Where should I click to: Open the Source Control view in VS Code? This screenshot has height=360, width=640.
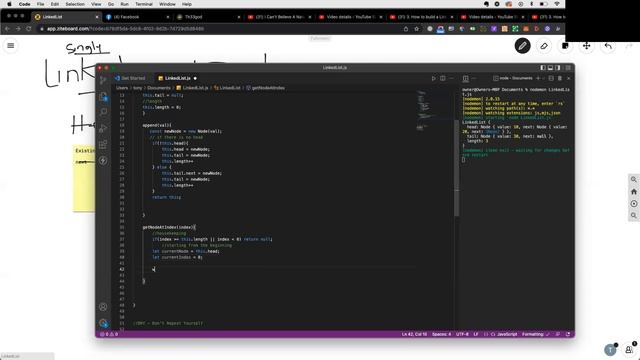(103, 80)
